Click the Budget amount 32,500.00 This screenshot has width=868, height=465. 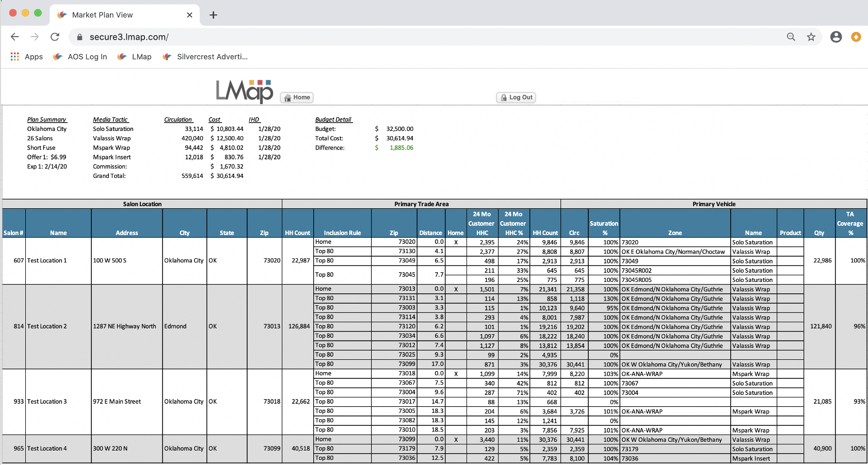coord(400,129)
